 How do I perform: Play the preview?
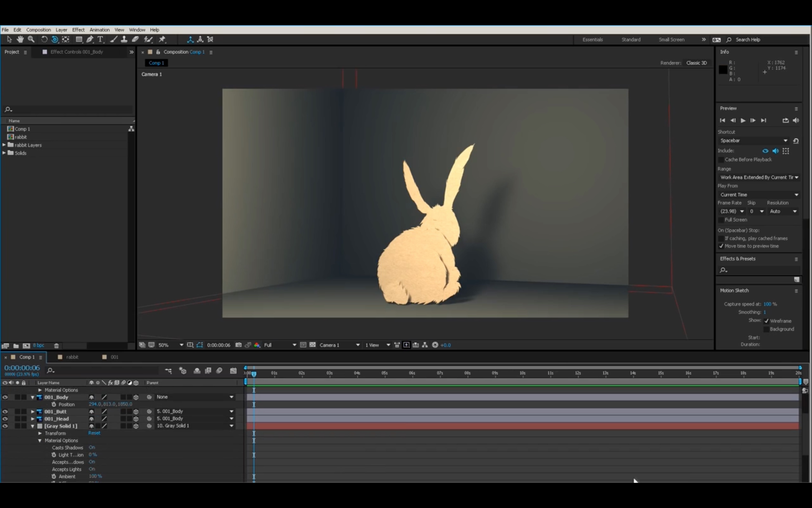coord(743,120)
